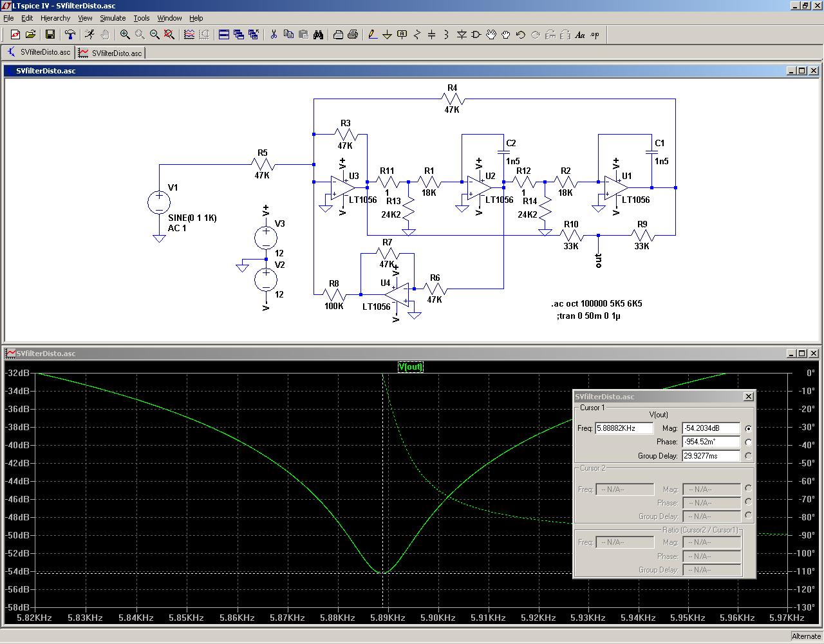Screen dimensions: 824x644
Task: Click the Halt simulation hand icon
Action: (x=105, y=35)
